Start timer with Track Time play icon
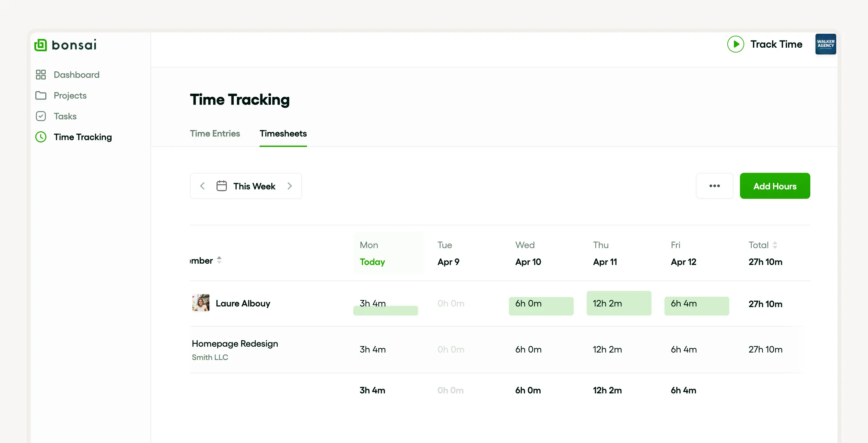 pos(735,44)
